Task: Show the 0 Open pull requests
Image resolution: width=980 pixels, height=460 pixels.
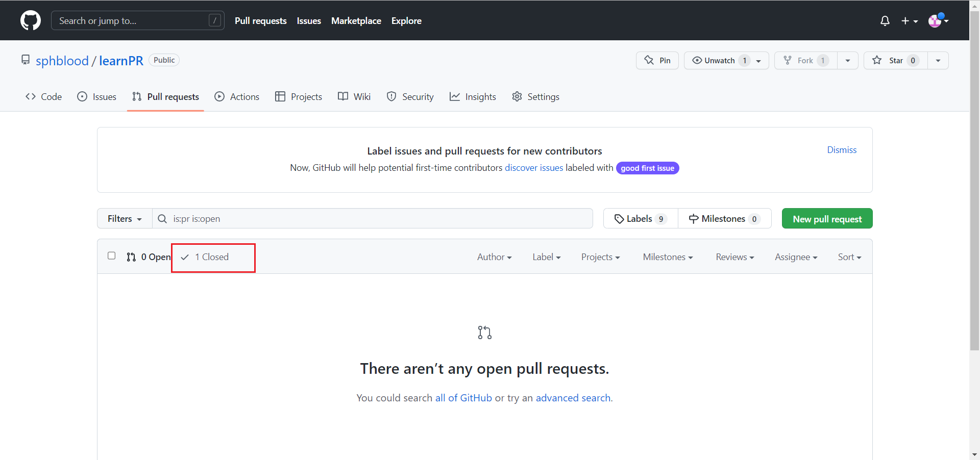Action: point(149,257)
